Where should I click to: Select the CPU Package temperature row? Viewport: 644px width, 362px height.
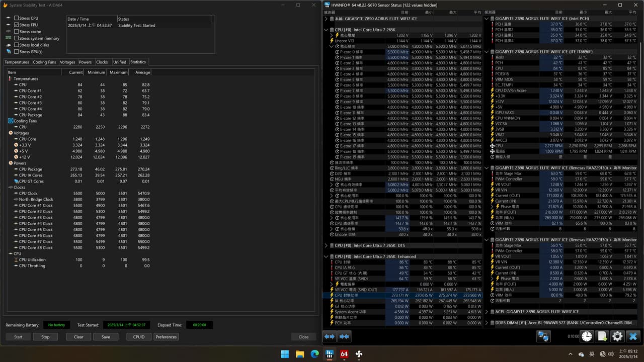pyautogui.click(x=79, y=115)
